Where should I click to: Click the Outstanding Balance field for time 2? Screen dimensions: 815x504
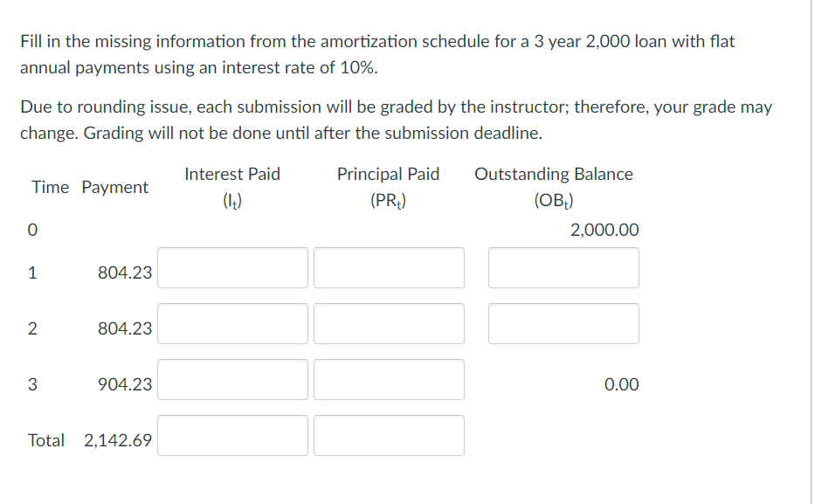point(563,323)
